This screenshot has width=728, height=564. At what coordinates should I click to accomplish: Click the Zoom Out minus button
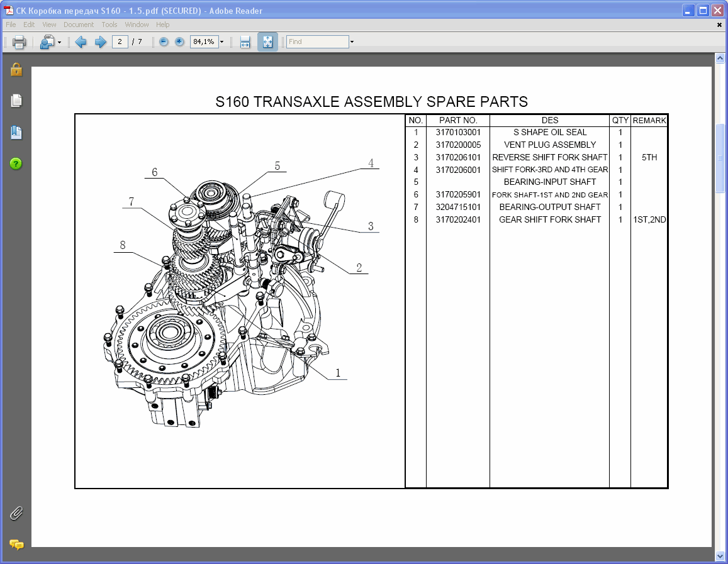coord(162,41)
